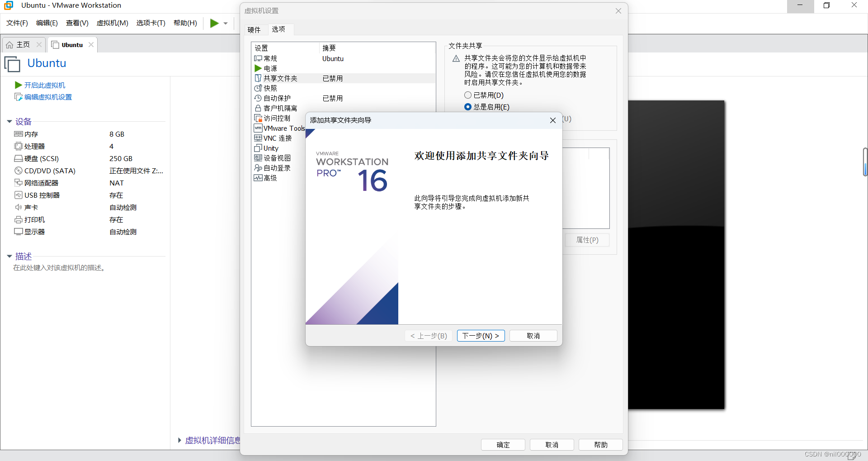Select 快照 in settings list
Viewport: 868px width, 461px height.
pyautogui.click(x=344, y=88)
